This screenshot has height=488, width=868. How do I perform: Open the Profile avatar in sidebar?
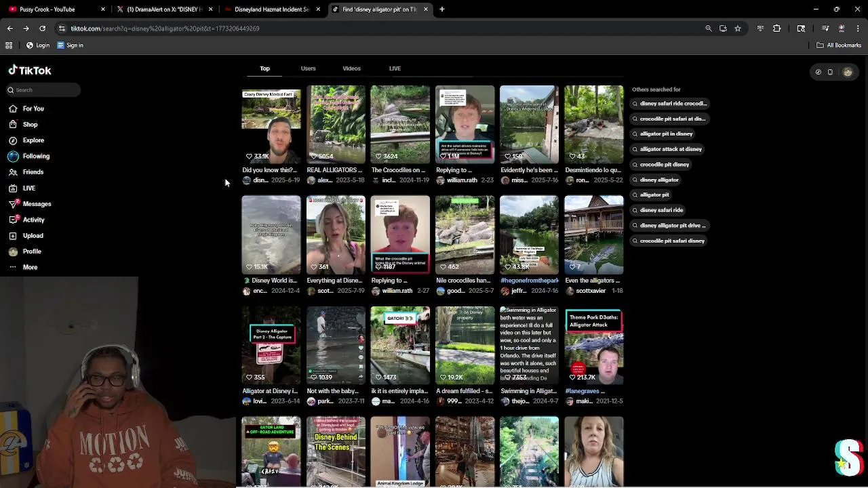click(13, 251)
